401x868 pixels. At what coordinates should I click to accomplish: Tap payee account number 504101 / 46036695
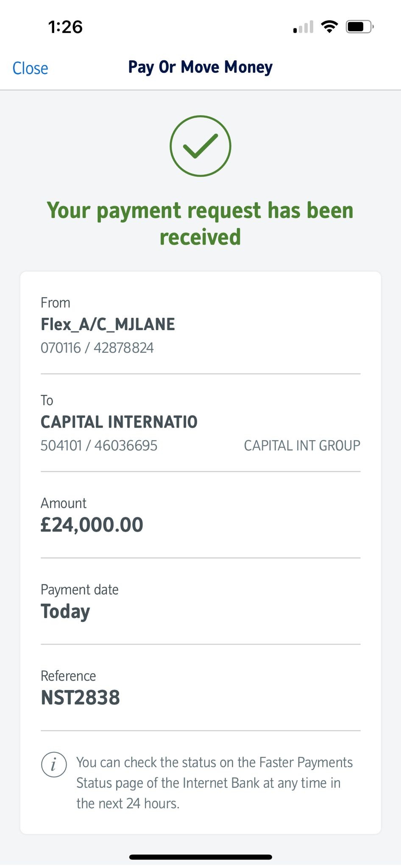click(99, 445)
